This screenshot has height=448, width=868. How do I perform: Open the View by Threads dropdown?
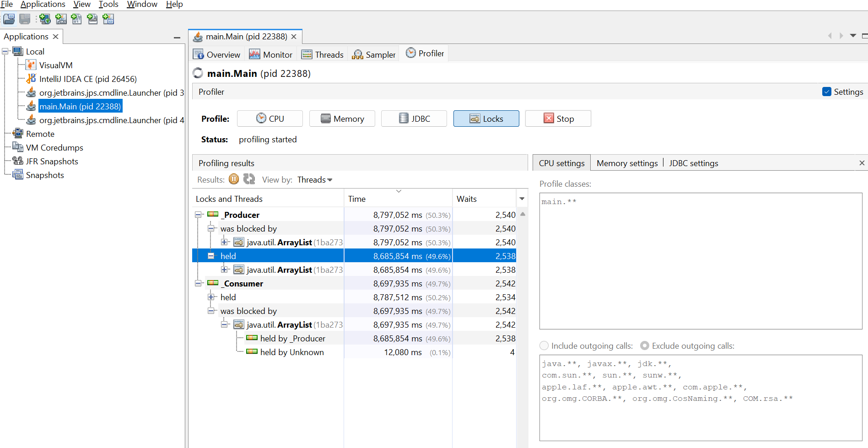315,180
